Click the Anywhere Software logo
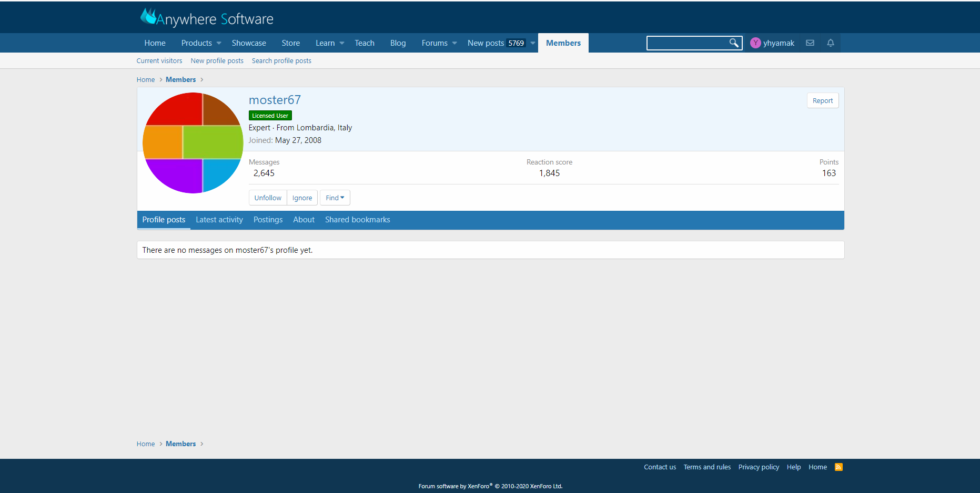Screen dimensions: 980x493 pyautogui.click(x=207, y=18)
